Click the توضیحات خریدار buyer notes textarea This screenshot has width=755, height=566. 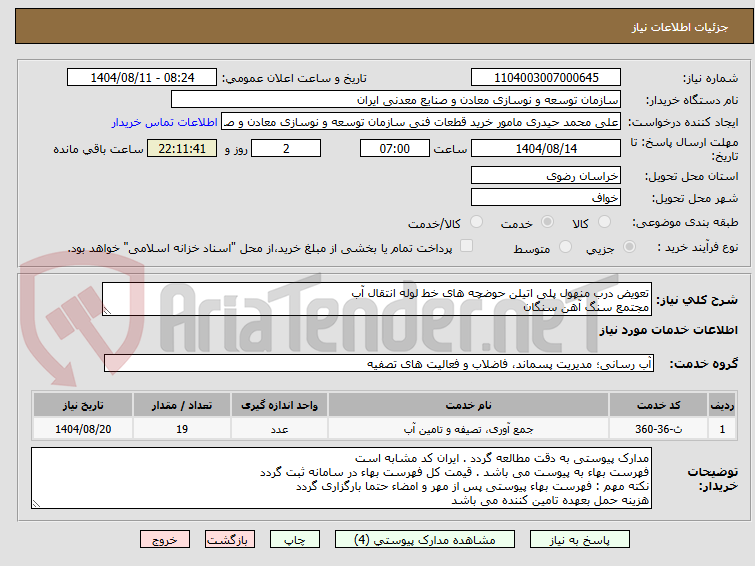341,478
